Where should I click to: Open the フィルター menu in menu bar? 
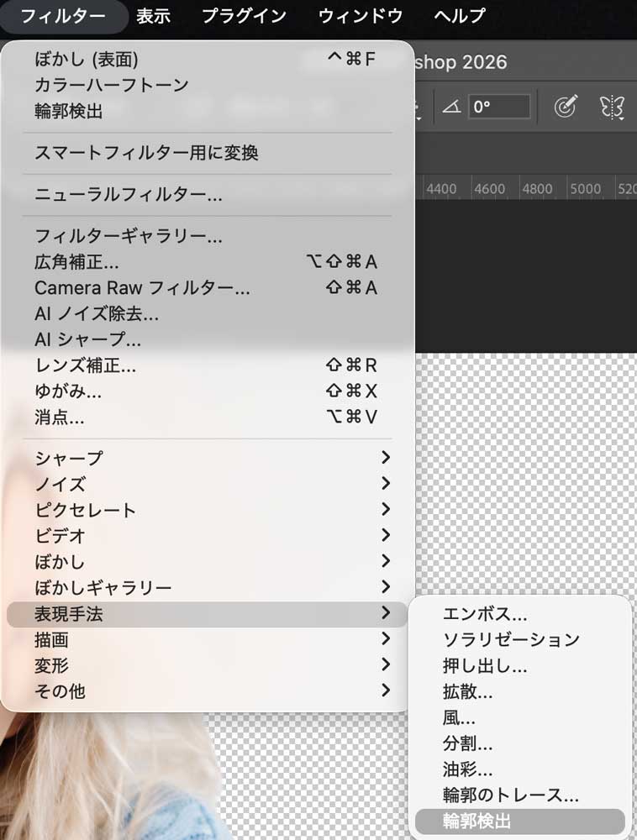63,16
